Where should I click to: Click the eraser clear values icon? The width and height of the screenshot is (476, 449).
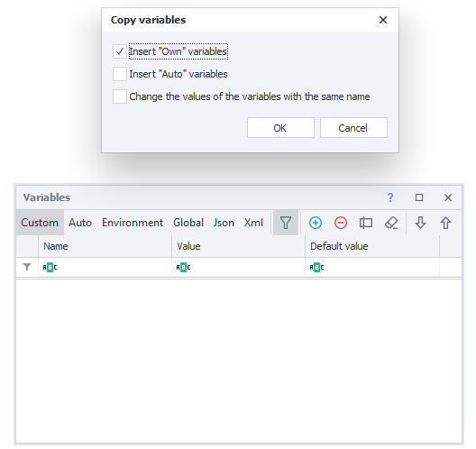click(391, 223)
